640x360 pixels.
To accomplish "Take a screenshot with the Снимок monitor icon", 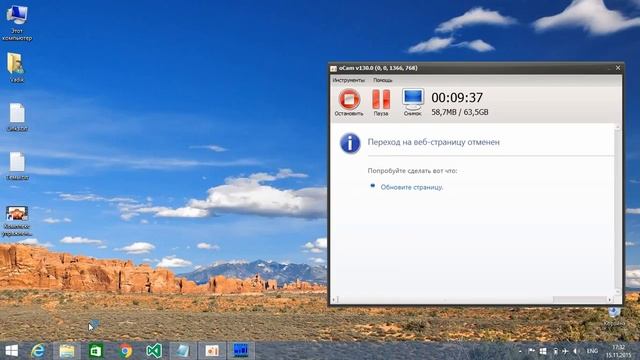I will pyautogui.click(x=413, y=102).
